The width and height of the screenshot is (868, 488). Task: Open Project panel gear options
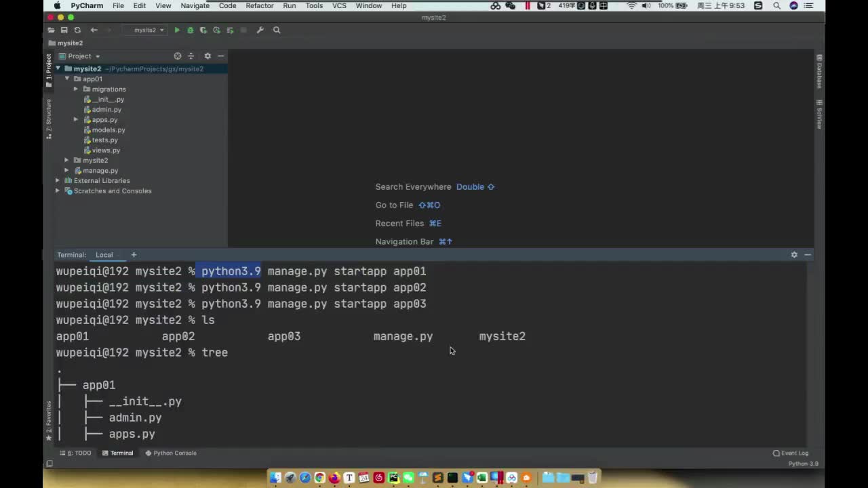point(208,56)
